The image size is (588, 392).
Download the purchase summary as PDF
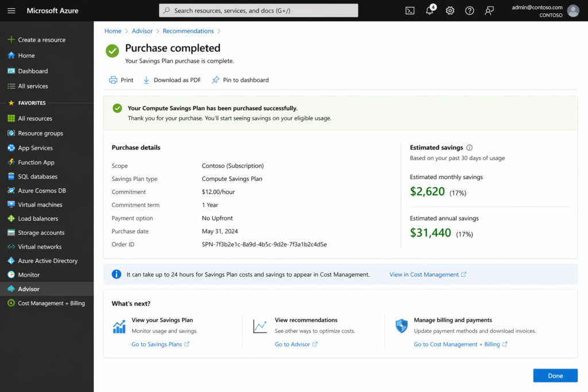[172, 80]
